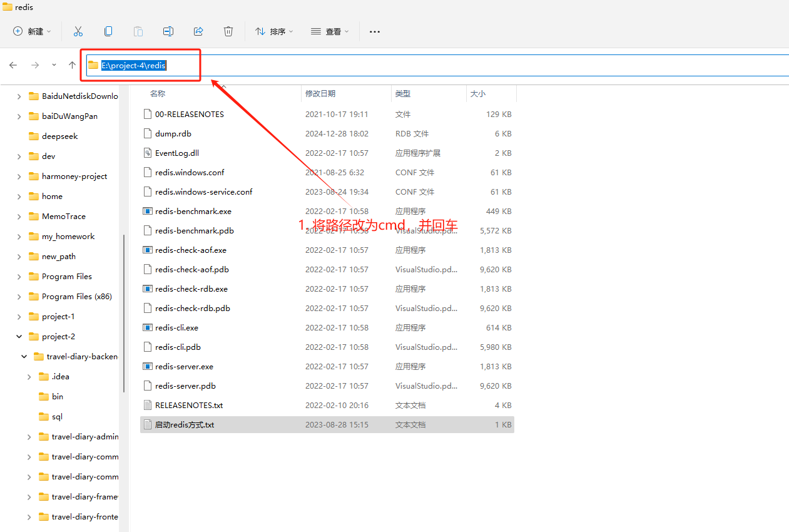Select redis.windows.conf file name
Image resolution: width=789 pixels, height=532 pixels.
pos(190,172)
